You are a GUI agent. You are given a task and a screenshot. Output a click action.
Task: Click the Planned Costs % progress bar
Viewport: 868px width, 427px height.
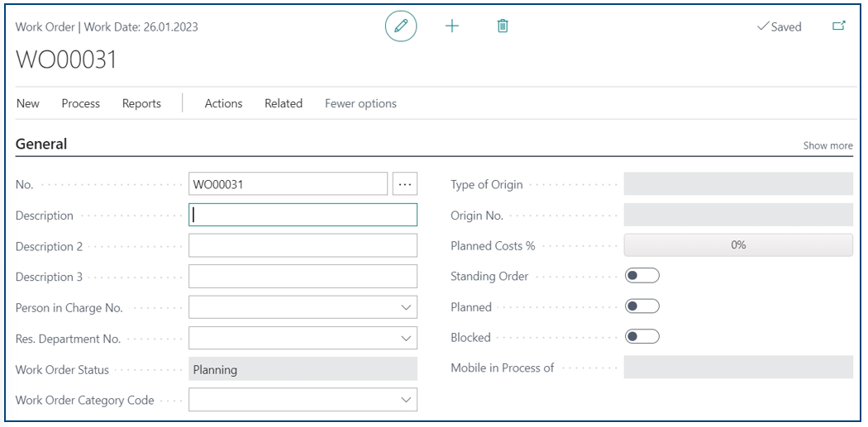[x=738, y=245]
